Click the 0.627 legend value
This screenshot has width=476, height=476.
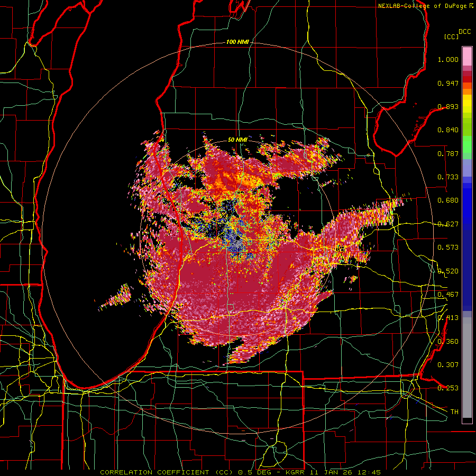point(448,224)
